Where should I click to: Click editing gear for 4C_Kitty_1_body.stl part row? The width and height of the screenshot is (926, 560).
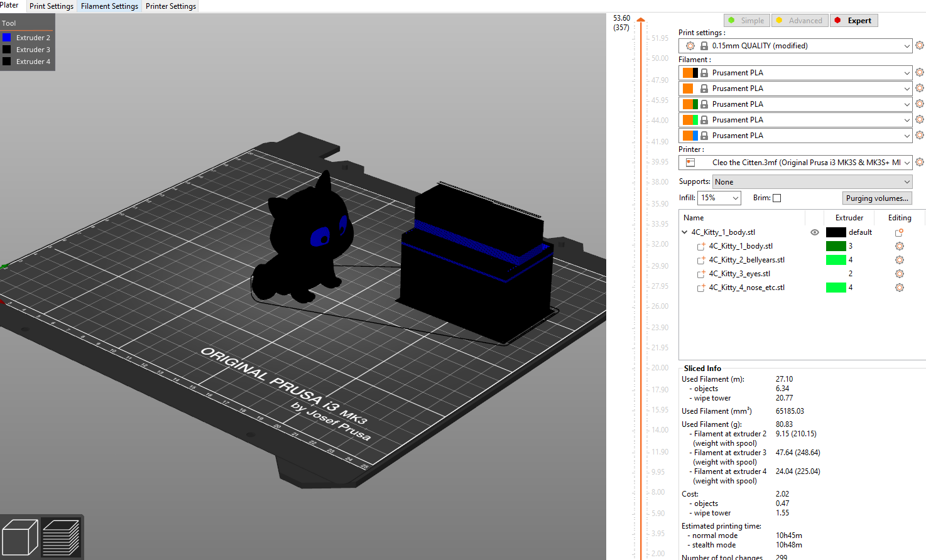point(900,246)
